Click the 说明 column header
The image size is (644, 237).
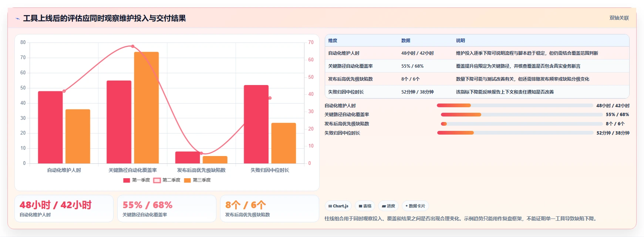click(461, 41)
